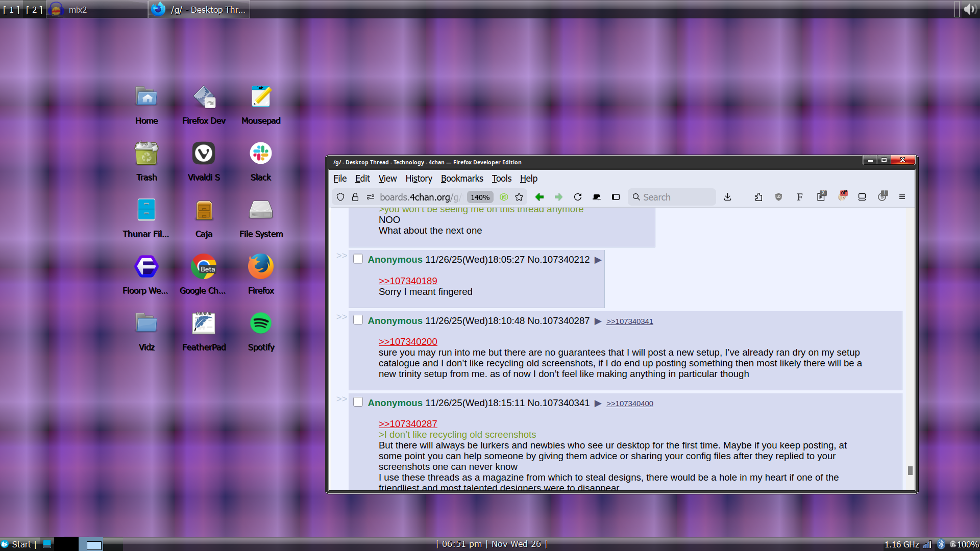Follow the >>107340189 quote link
Screen dimensions: 980x551
[408, 281]
